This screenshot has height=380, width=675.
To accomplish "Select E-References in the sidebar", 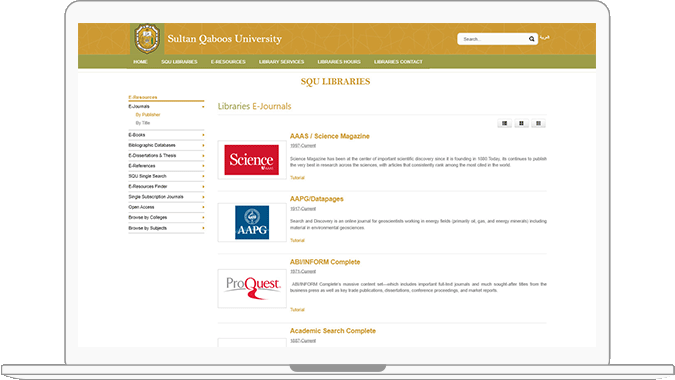I will 142,166.
